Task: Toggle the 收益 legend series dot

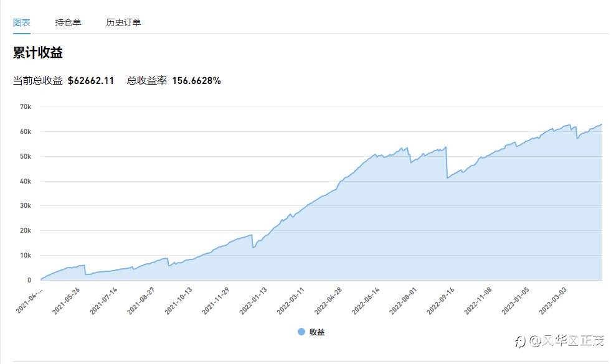Action: point(301,332)
